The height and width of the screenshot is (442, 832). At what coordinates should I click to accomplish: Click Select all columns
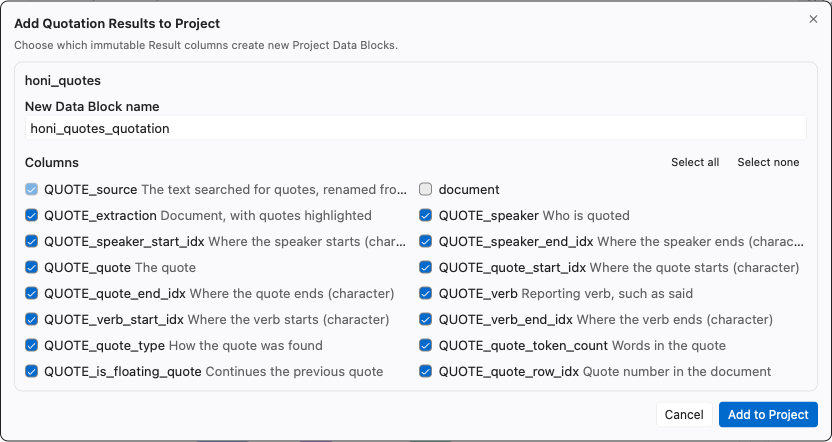[695, 162]
